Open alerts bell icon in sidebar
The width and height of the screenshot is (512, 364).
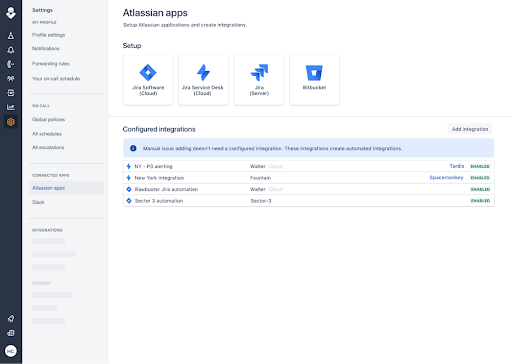11,50
